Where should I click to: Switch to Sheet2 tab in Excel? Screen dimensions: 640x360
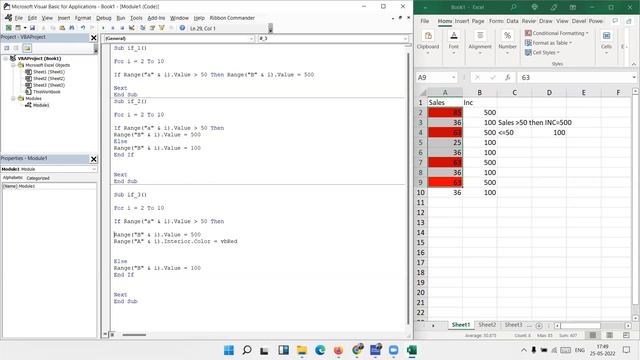[487, 325]
